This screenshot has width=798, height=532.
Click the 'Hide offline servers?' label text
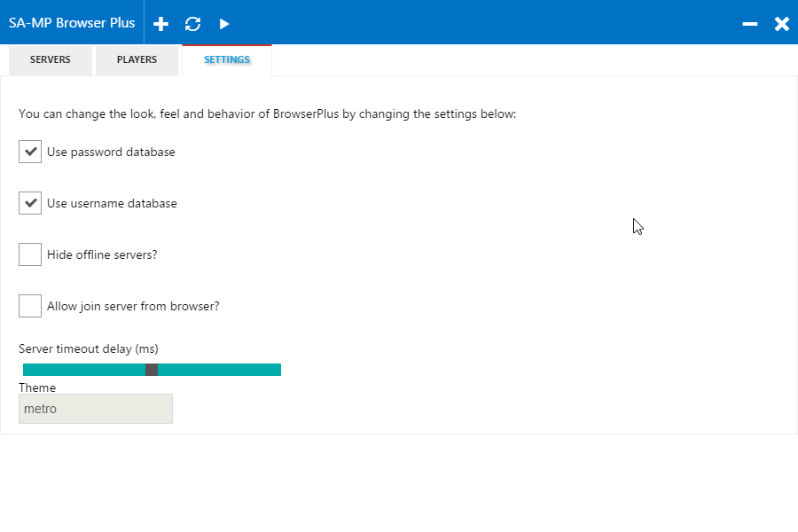[102, 254]
